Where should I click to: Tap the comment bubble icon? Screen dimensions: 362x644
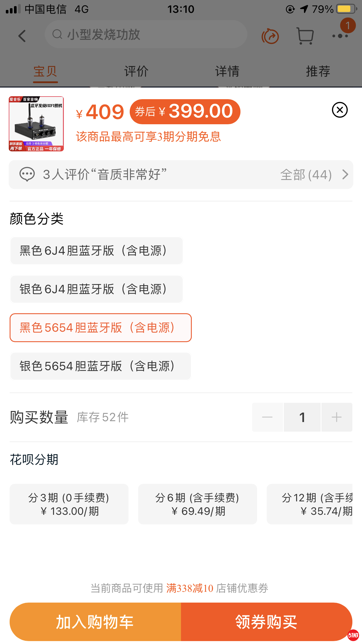tap(27, 174)
